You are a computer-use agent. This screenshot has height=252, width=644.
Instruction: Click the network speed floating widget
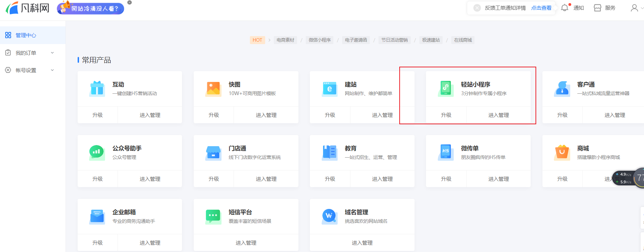pos(628,178)
